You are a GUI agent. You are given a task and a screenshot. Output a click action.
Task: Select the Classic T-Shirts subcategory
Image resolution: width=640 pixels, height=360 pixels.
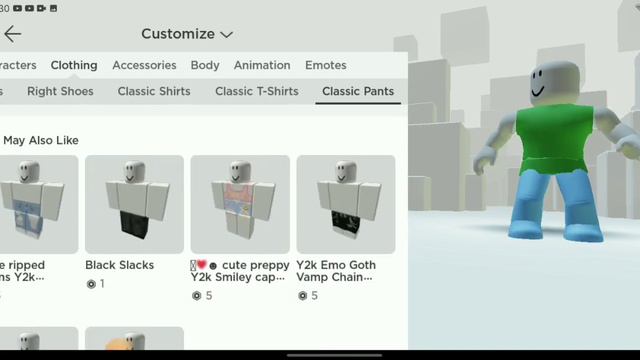click(x=257, y=91)
